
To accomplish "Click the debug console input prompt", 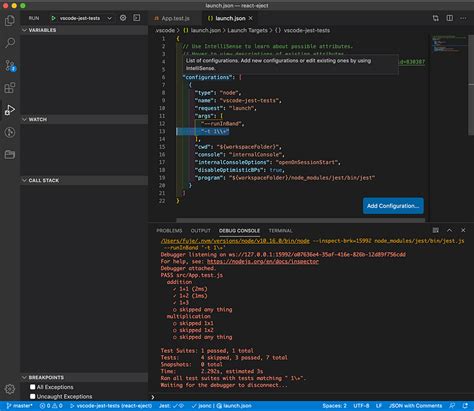I will click(x=311, y=397).
